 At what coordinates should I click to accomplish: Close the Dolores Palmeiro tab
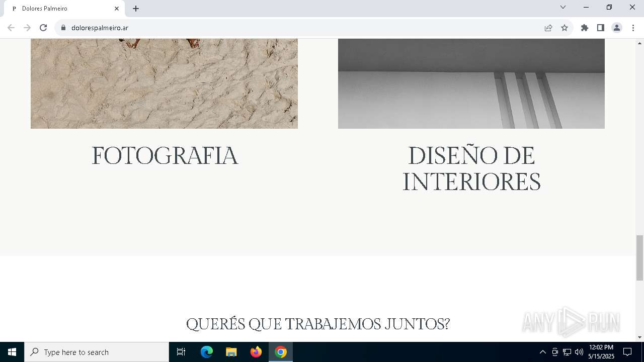117,9
